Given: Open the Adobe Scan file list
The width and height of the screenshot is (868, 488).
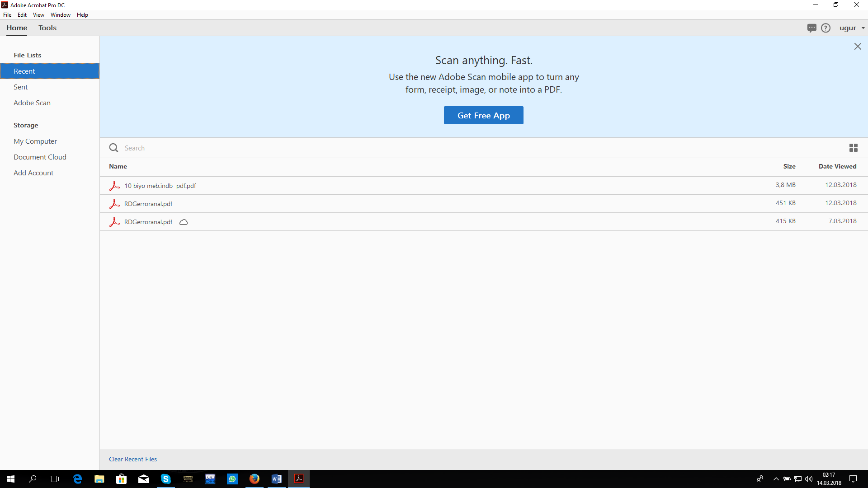Looking at the screenshot, I should pyautogui.click(x=32, y=103).
